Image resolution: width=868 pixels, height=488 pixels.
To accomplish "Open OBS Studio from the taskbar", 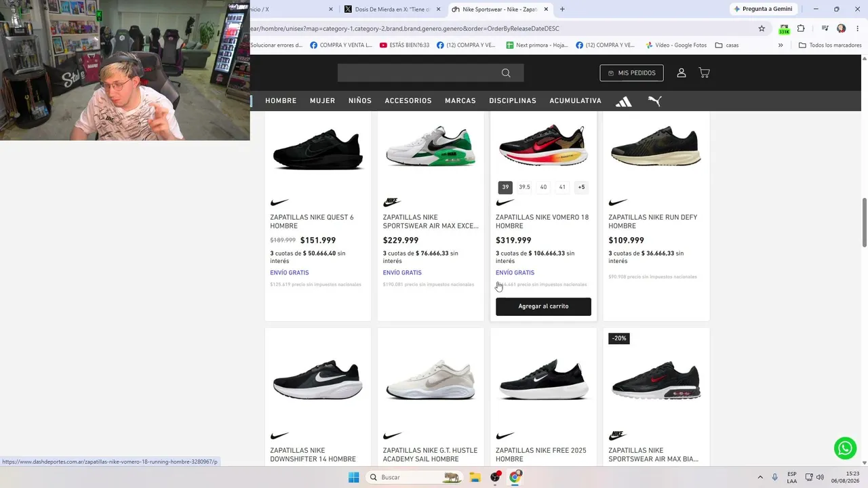I will tap(495, 477).
